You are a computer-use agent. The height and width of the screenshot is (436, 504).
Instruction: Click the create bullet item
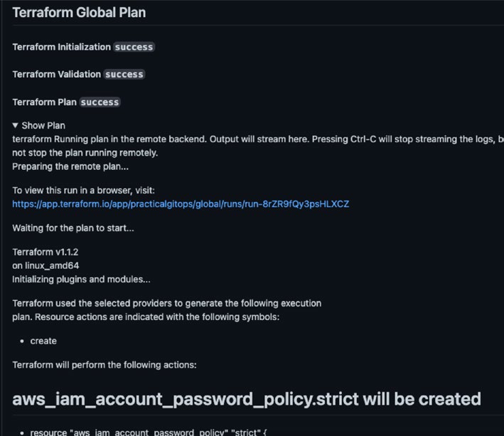point(43,341)
